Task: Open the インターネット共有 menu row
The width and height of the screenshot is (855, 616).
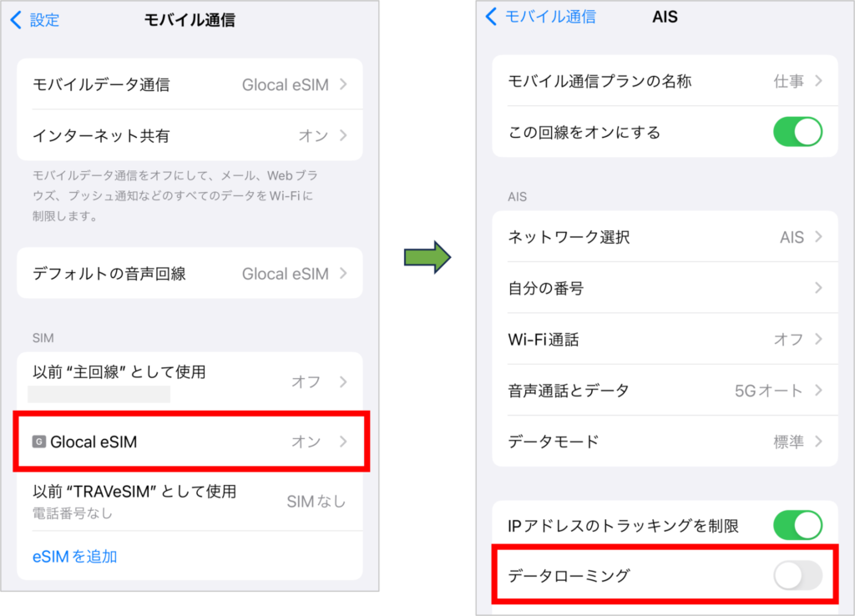Action: [190, 135]
